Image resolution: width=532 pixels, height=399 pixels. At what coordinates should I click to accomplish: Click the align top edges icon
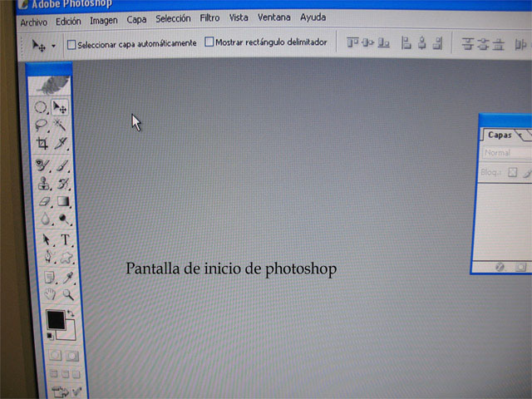coord(352,42)
